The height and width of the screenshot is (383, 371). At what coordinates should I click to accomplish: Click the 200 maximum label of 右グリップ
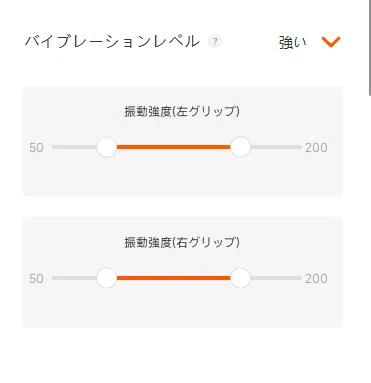click(x=316, y=278)
